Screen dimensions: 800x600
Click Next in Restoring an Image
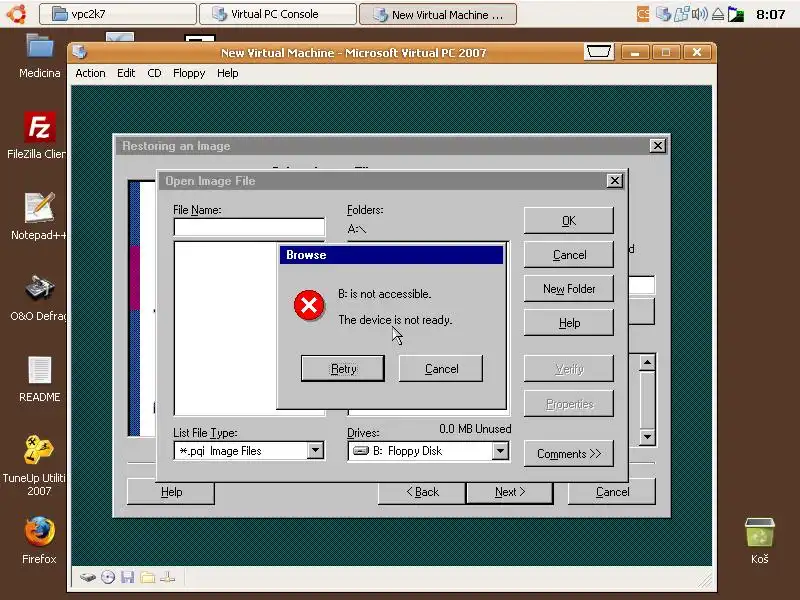click(x=509, y=492)
